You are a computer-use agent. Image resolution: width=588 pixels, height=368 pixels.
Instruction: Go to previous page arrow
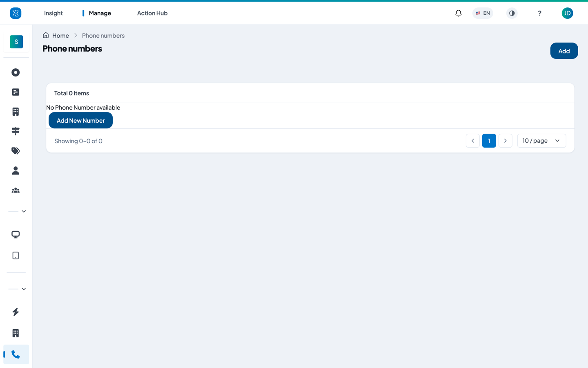(x=473, y=141)
